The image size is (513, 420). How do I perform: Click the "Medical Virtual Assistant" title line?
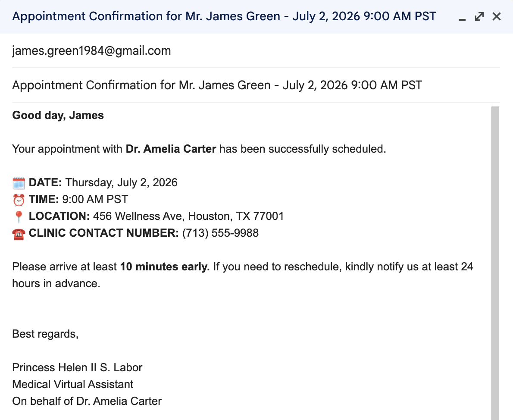(x=72, y=384)
